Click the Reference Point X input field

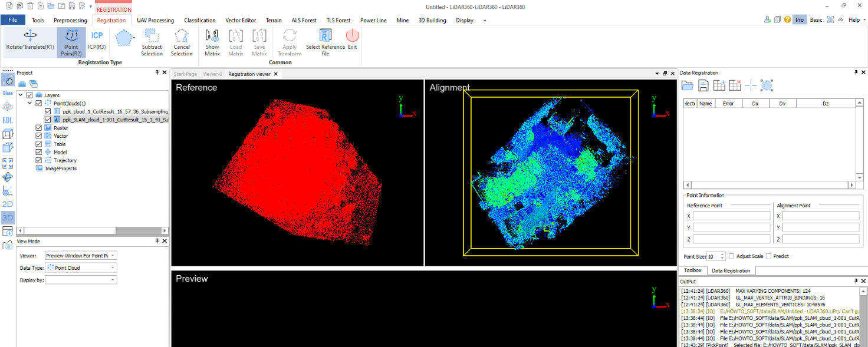[731, 216]
